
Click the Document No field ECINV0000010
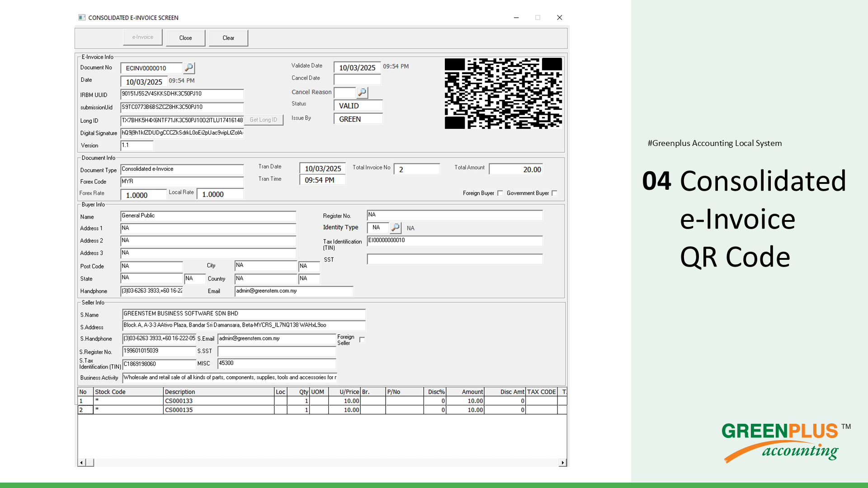coord(151,68)
